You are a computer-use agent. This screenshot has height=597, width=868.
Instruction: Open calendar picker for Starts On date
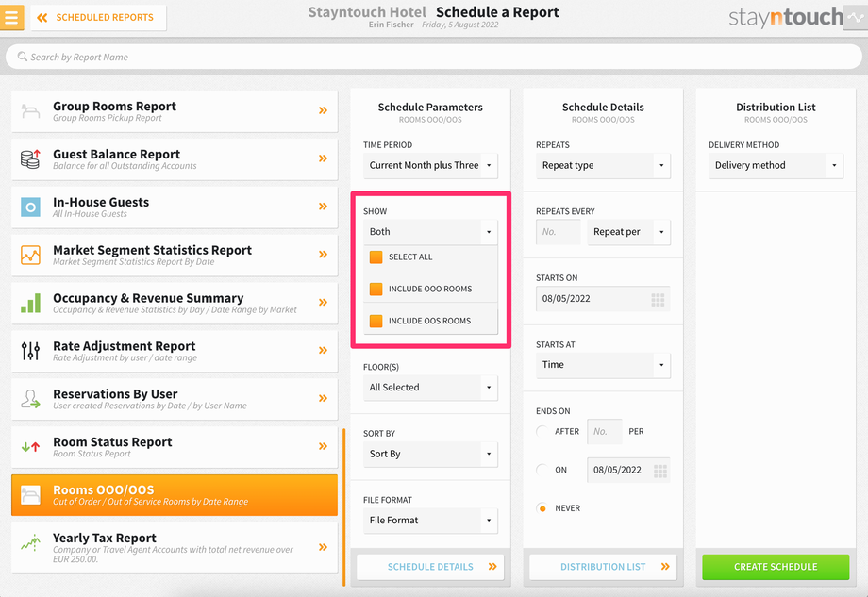pyautogui.click(x=658, y=299)
